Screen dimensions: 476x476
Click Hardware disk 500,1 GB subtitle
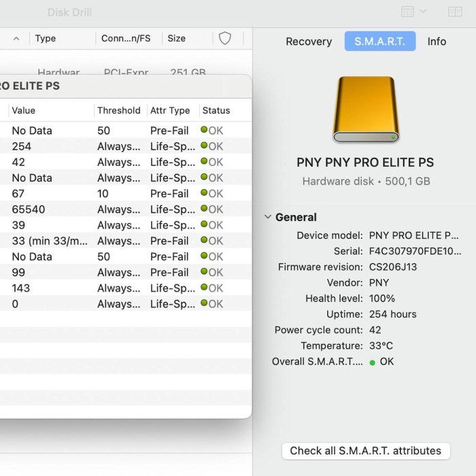coord(366,182)
